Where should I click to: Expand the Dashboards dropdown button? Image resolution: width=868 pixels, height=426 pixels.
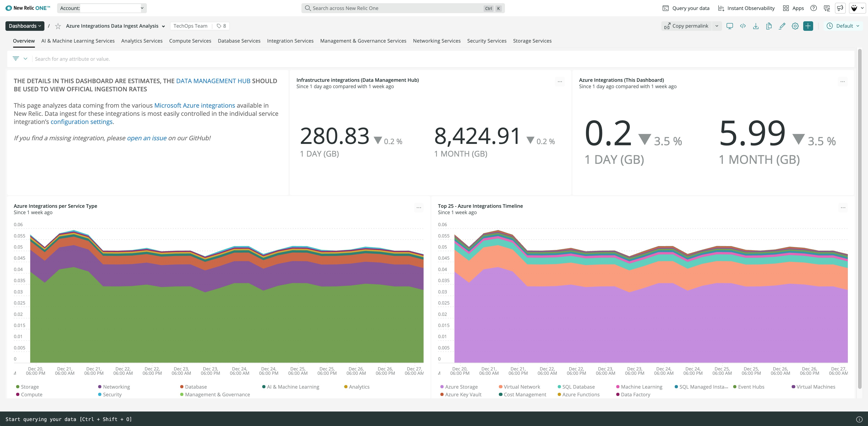click(25, 26)
